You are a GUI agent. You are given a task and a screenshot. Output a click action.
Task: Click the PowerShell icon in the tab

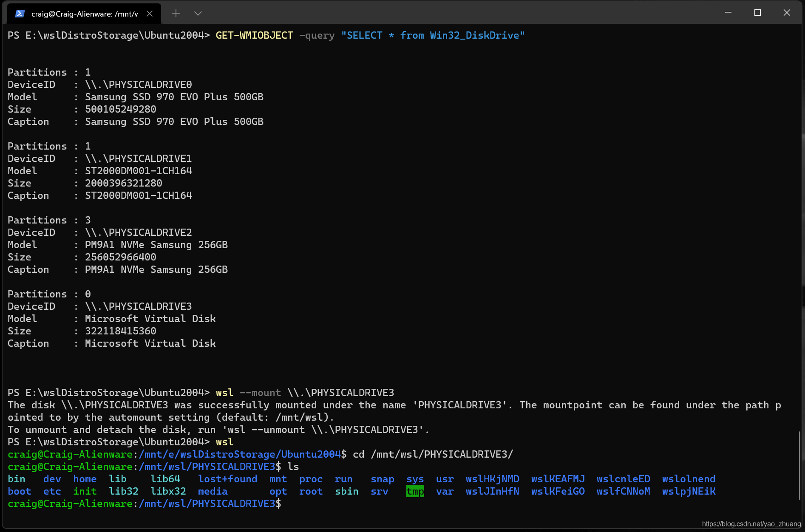(20, 14)
